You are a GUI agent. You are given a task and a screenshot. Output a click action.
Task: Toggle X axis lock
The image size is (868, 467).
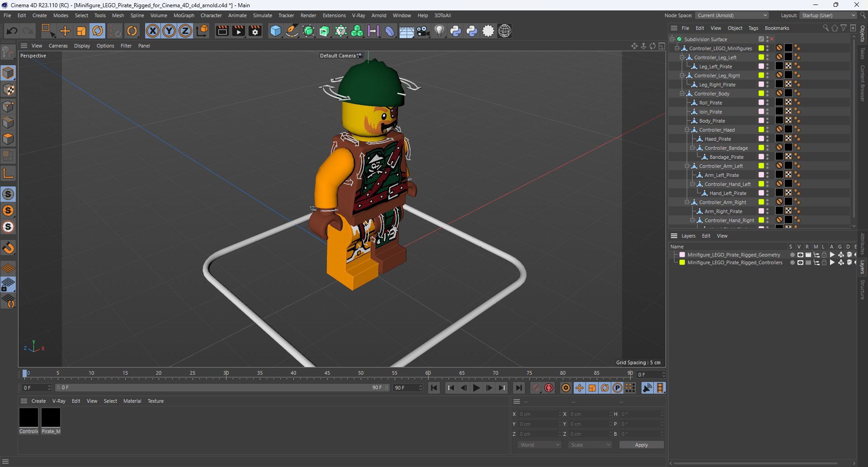pyautogui.click(x=153, y=31)
